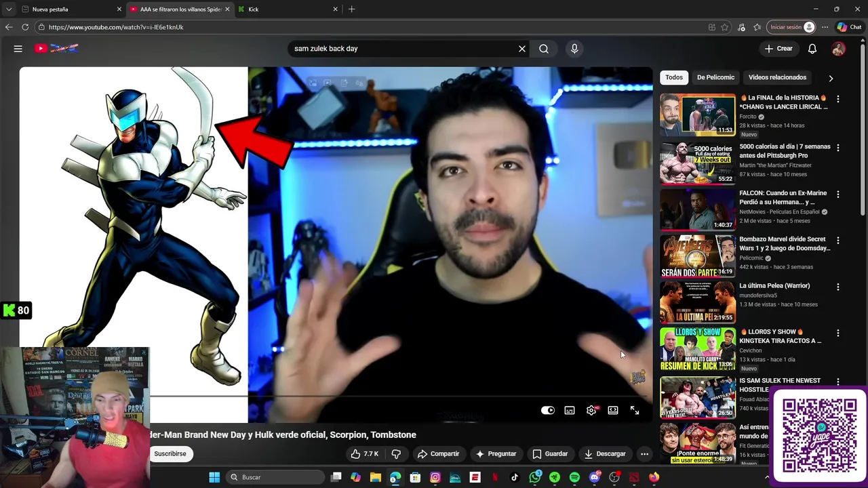Open options for 'La FINAL de la HISTORIA' video
The image size is (868, 488).
point(838,99)
